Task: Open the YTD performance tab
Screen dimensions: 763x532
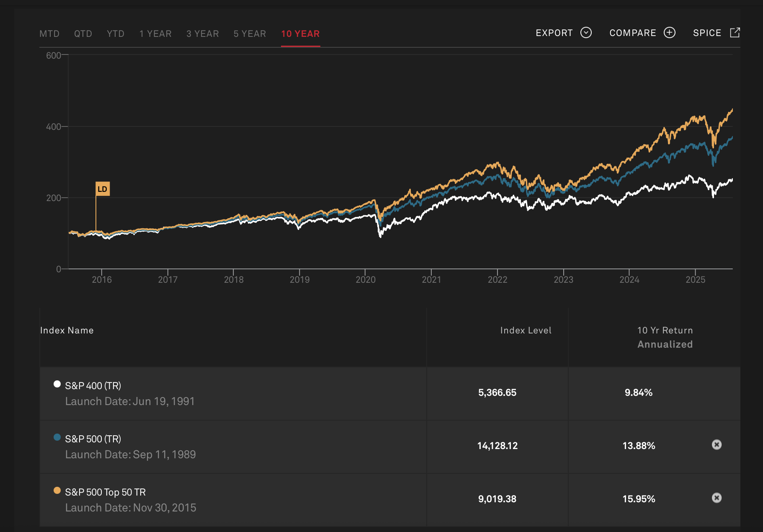Action: (116, 34)
